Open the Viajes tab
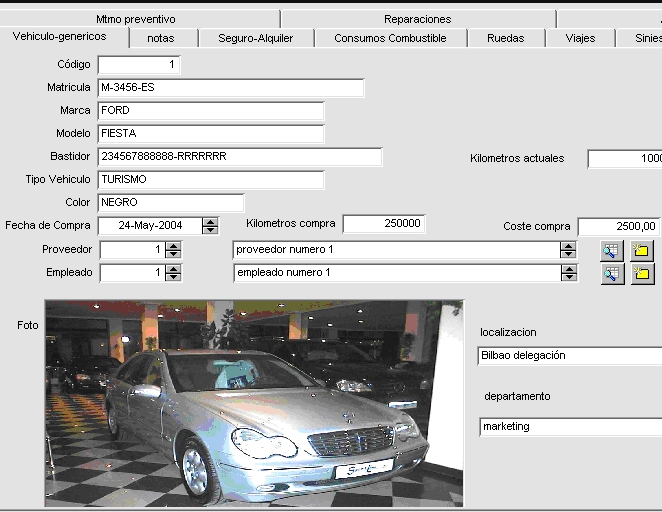The height and width of the screenshot is (512, 662). pos(580,38)
